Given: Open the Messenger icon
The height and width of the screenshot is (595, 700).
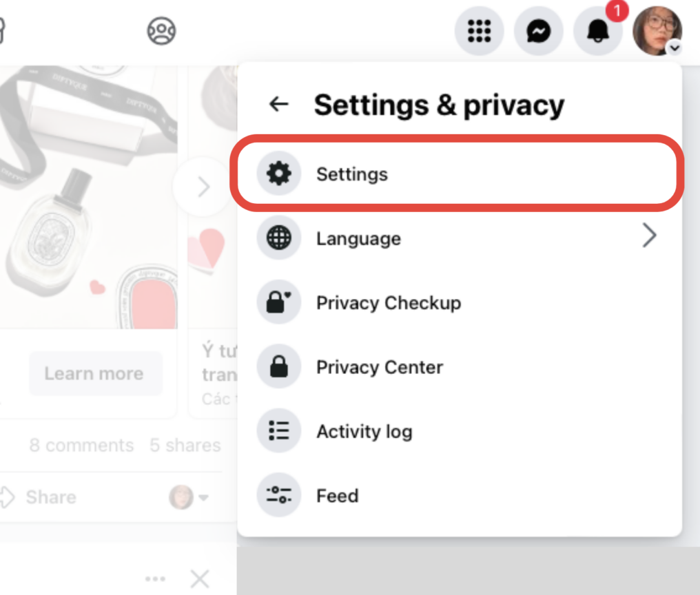Looking at the screenshot, I should click(x=539, y=31).
